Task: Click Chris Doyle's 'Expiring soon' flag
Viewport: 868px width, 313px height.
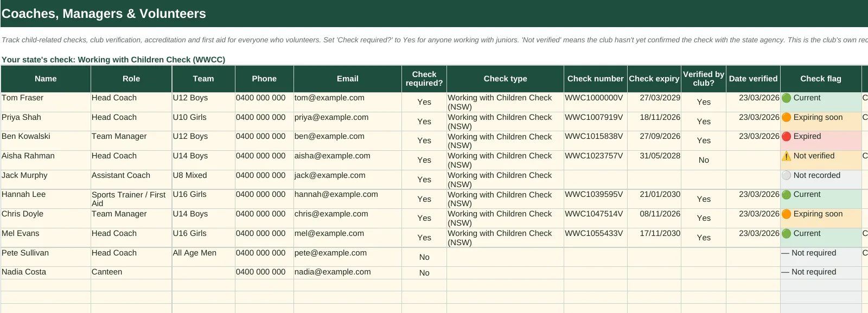Action: [821, 218]
